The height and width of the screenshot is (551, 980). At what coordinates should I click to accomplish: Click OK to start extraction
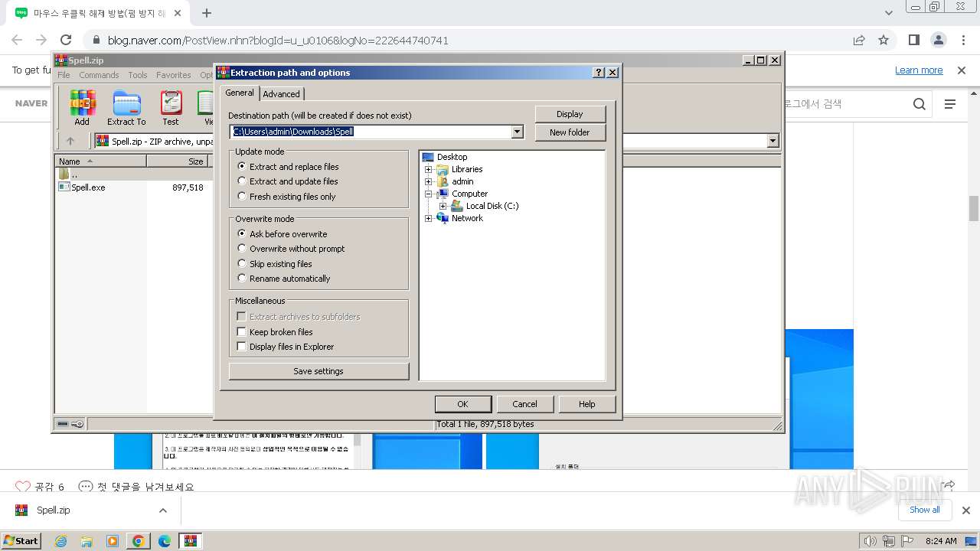(462, 404)
